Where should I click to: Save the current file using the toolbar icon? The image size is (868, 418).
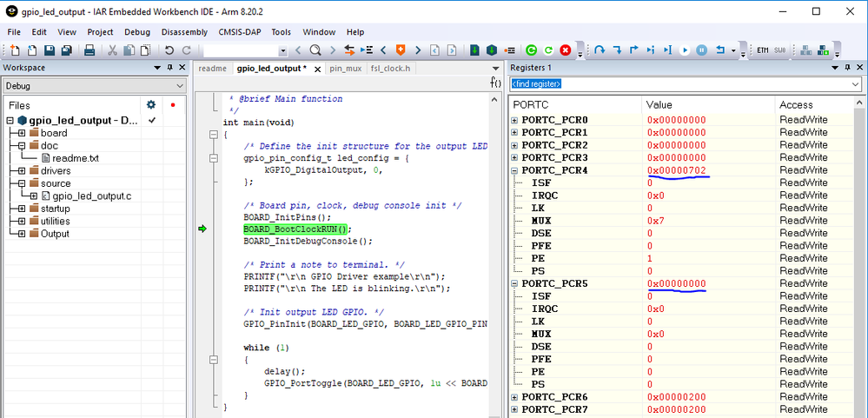click(50, 50)
